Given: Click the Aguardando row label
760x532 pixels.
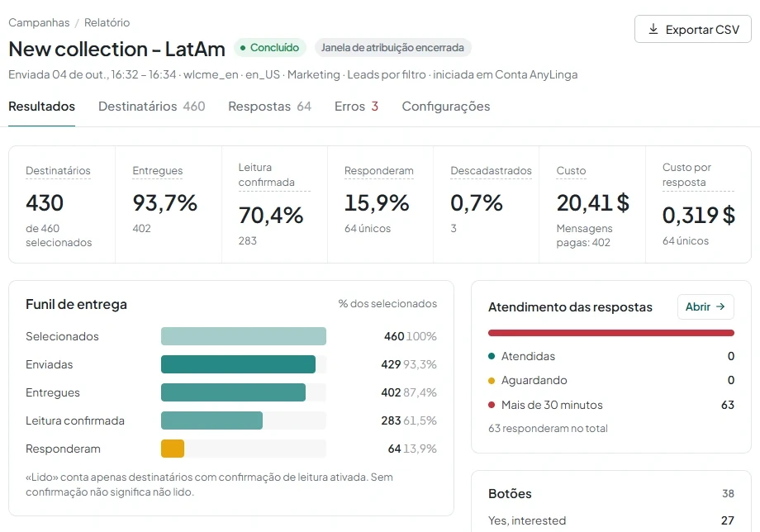Looking at the screenshot, I should (534, 380).
